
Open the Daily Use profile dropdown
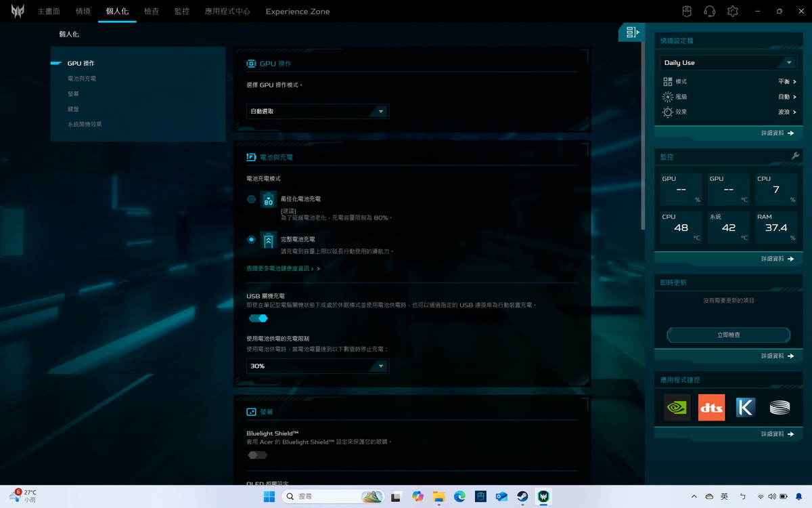point(728,62)
